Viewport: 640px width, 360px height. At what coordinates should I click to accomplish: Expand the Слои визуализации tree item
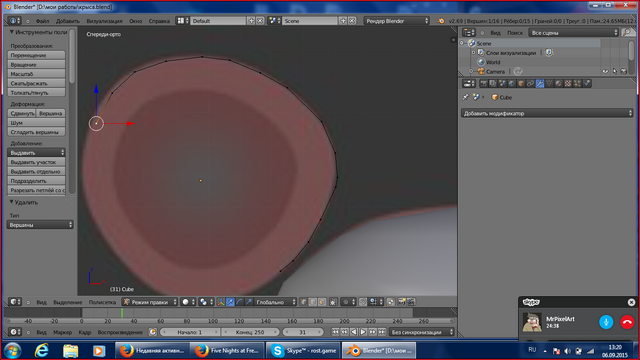coord(473,53)
